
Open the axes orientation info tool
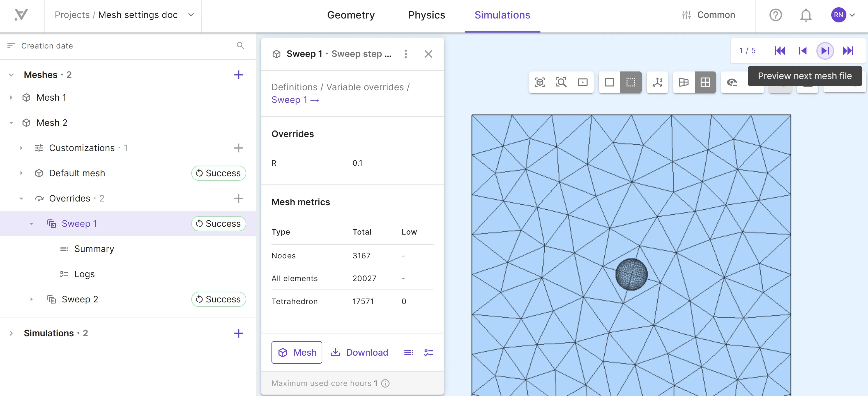click(x=657, y=82)
